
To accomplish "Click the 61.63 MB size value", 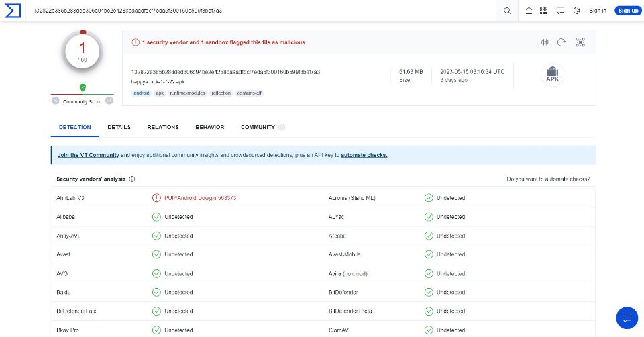I will point(411,72).
